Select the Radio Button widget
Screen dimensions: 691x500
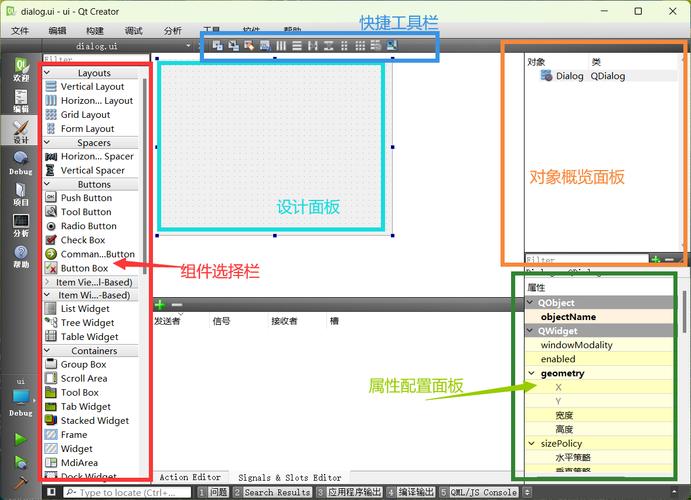click(91, 226)
